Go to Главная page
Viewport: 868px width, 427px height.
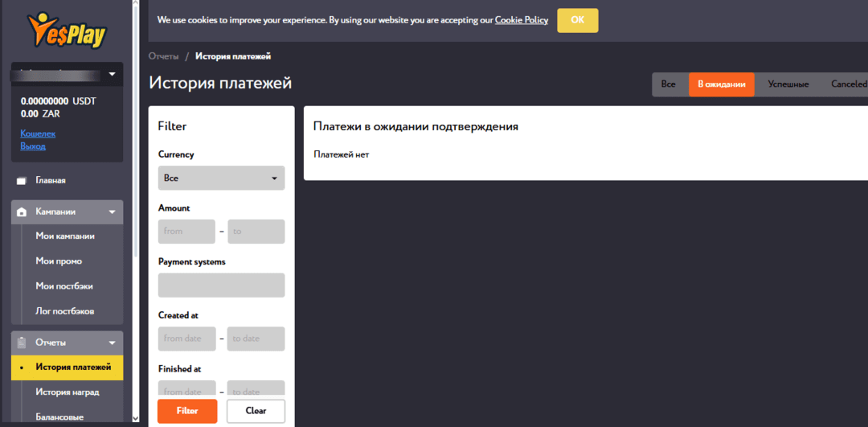pos(51,181)
